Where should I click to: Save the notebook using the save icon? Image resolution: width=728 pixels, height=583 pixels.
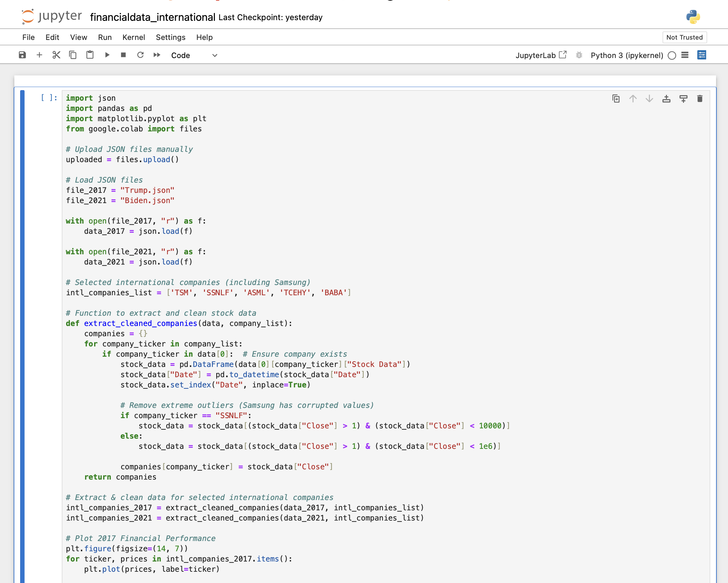[x=22, y=55]
